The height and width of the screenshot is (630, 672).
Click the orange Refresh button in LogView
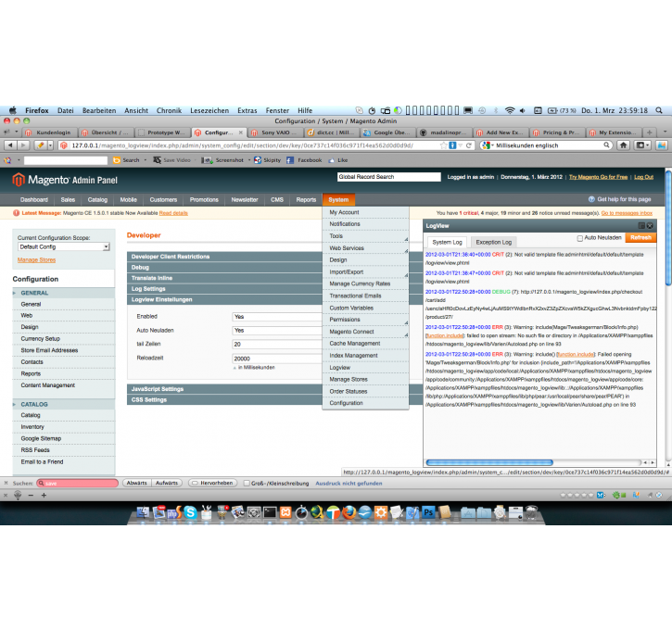pos(640,238)
